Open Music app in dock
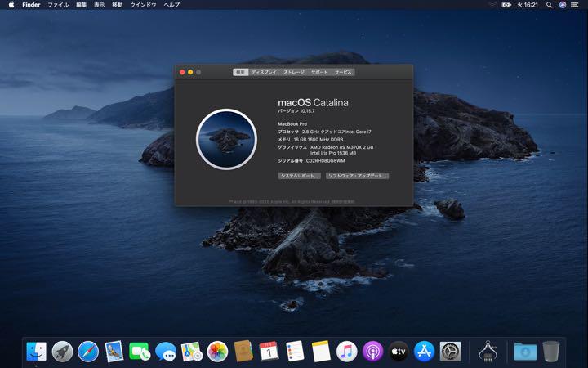Image resolution: width=588 pixels, height=368 pixels. coord(346,352)
